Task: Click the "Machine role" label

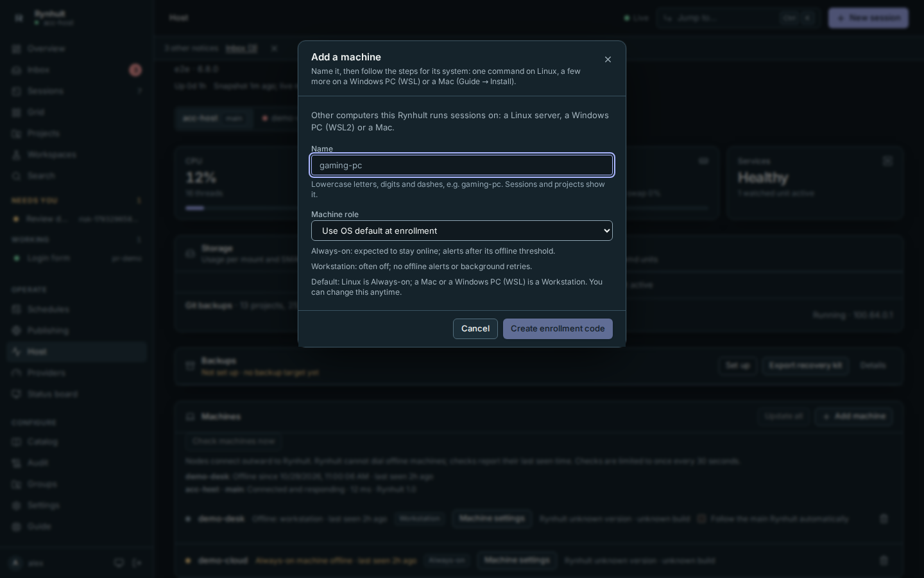Action: click(x=335, y=215)
